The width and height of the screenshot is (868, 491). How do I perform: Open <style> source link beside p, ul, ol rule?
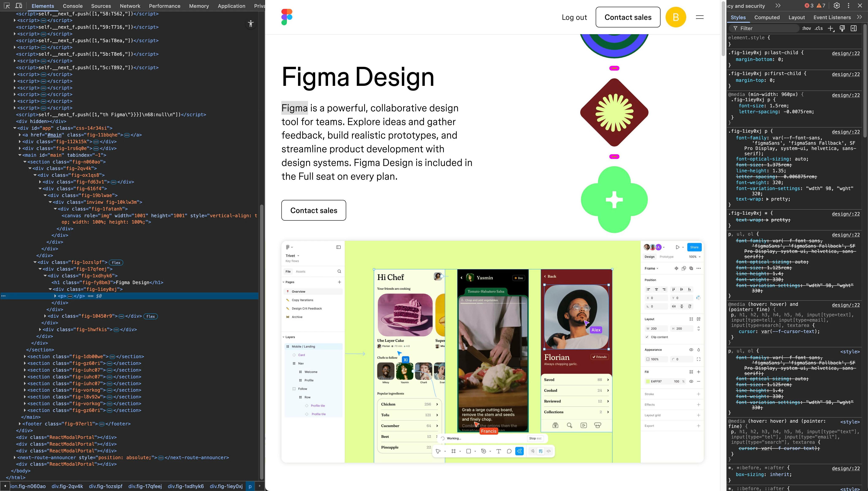point(850,352)
